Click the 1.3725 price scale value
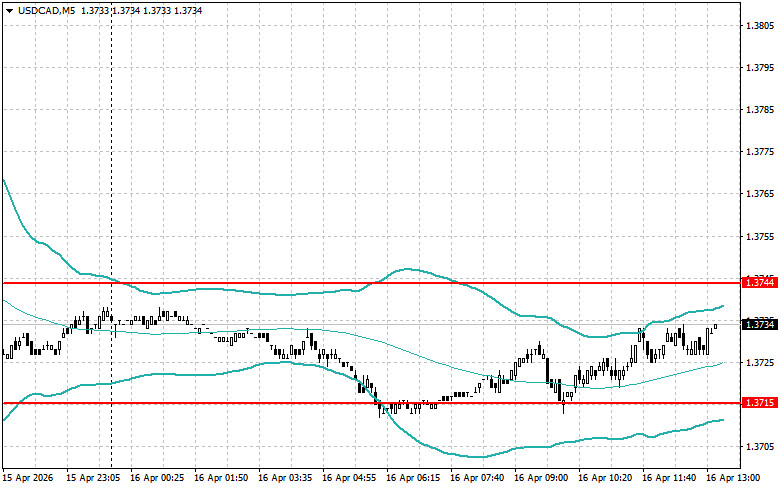The height and width of the screenshot is (489, 781). [x=760, y=362]
